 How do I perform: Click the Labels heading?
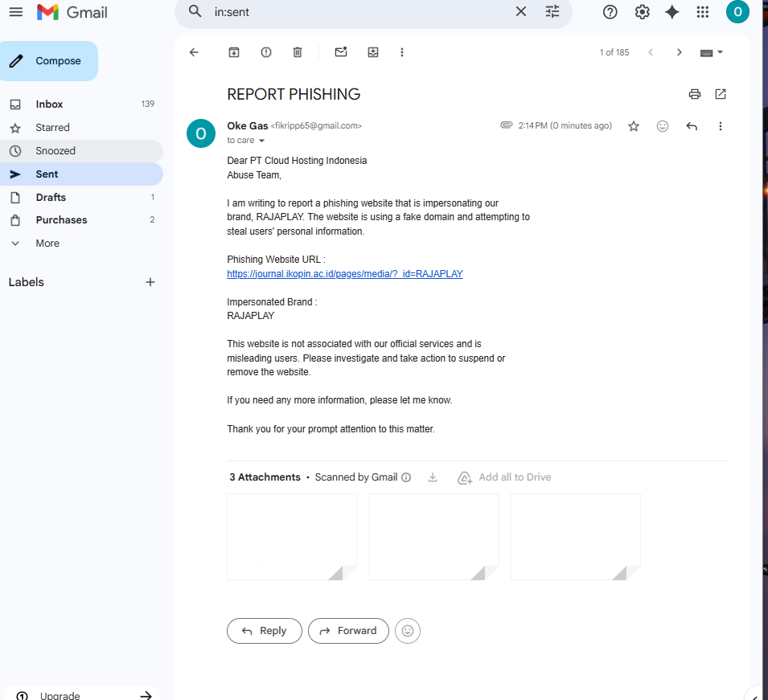click(26, 282)
